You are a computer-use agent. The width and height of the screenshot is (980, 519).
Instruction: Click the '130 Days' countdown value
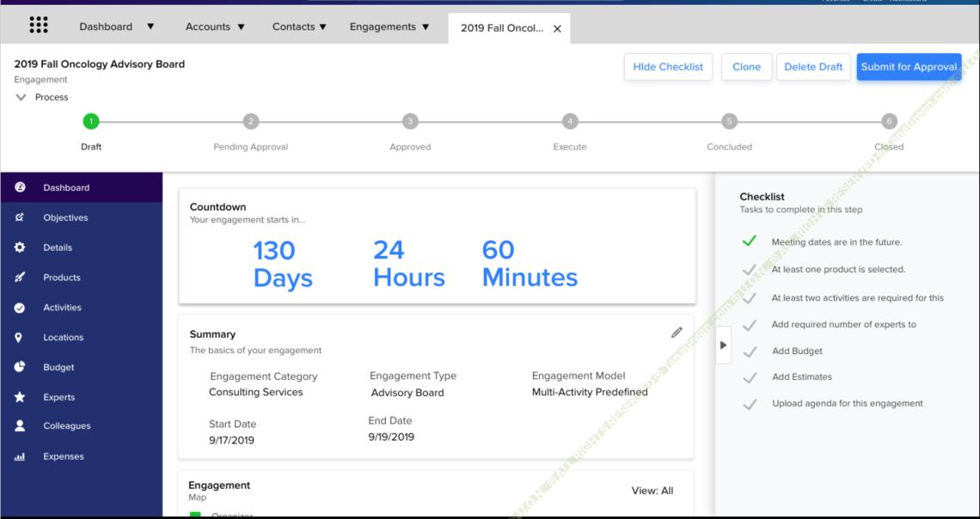tap(283, 264)
